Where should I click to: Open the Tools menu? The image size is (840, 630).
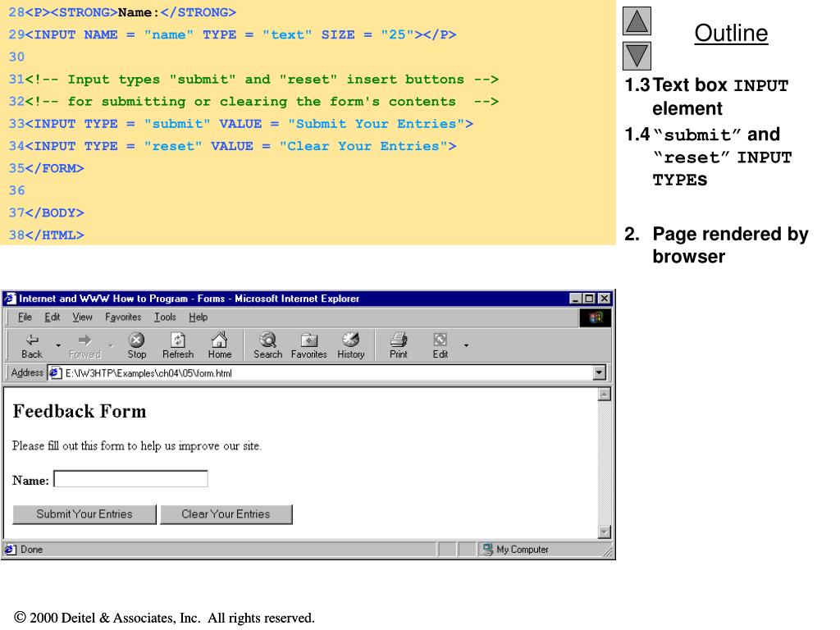tap(165, 317)
